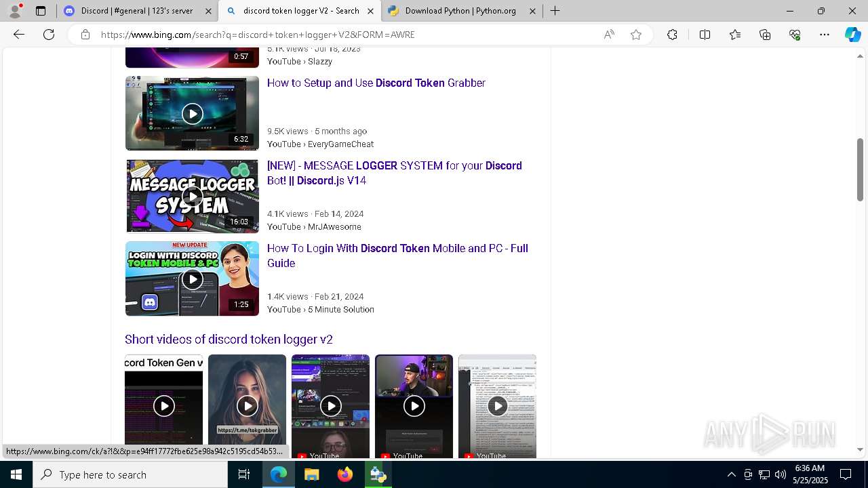Switch to Download Python tab
This screenshot has height=488, width=868.
click(x=461, y=11)
